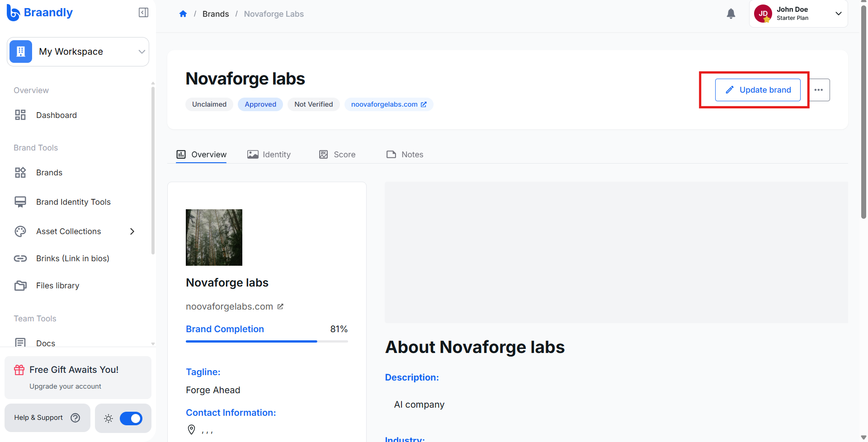Open noovaforgelabs.com header link
This screenshot has width=868, height=442.
click(x=389, y=104)
